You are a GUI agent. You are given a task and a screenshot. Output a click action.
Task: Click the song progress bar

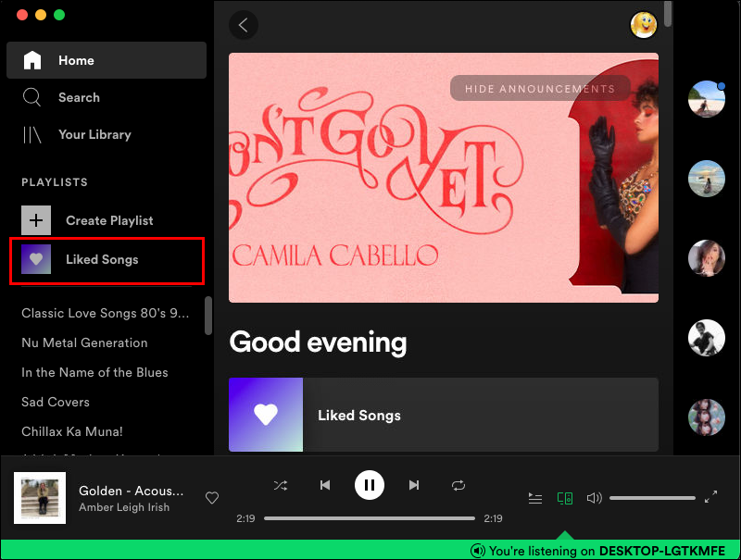point(370,518)
